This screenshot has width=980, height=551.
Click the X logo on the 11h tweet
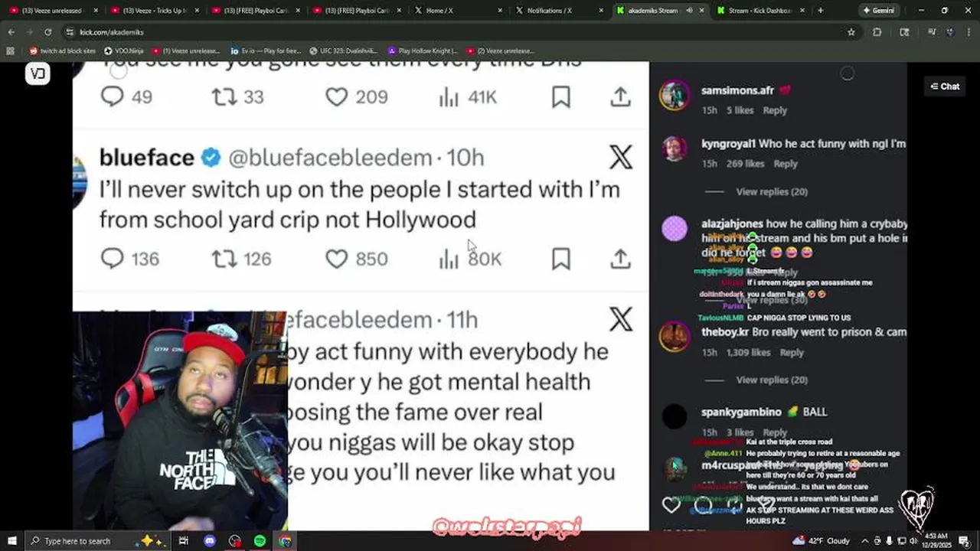coord(621,319)
